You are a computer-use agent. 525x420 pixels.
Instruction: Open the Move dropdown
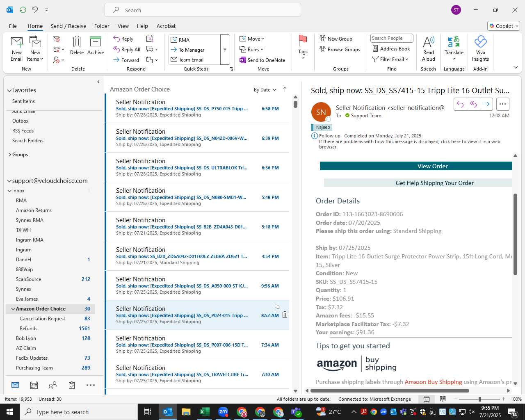pos(252,39)
